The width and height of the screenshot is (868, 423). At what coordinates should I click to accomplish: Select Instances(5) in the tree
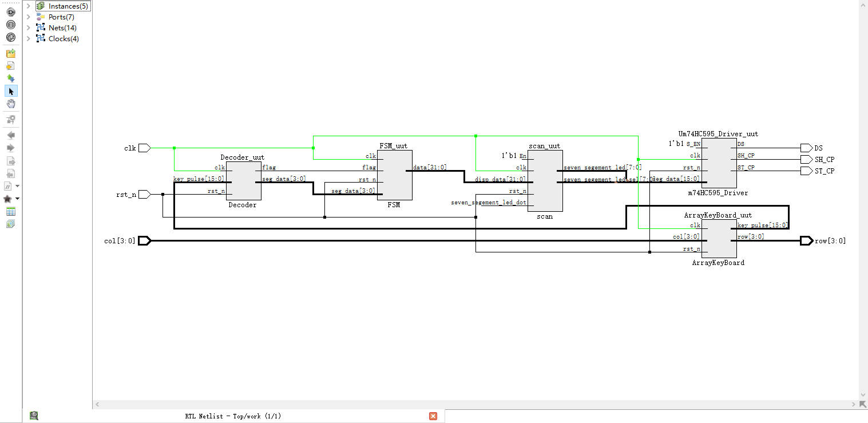(x=68, y=6)
